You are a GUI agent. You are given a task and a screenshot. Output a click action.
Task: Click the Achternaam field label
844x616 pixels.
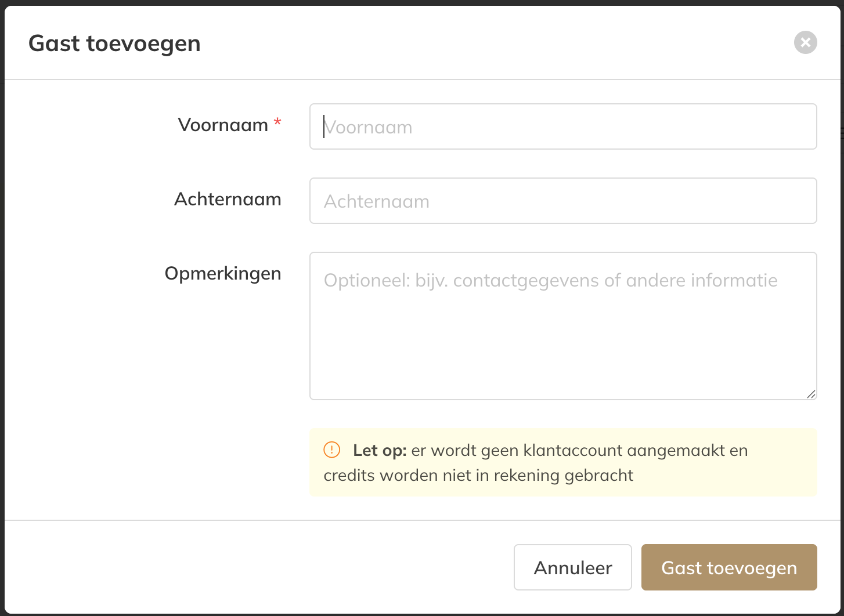point(228,199)
